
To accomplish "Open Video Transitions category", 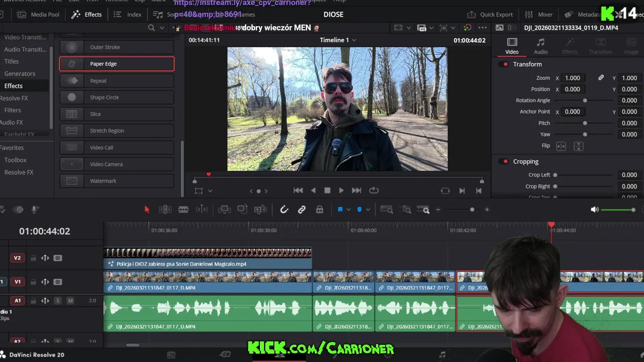I will [x=25, y=37].
